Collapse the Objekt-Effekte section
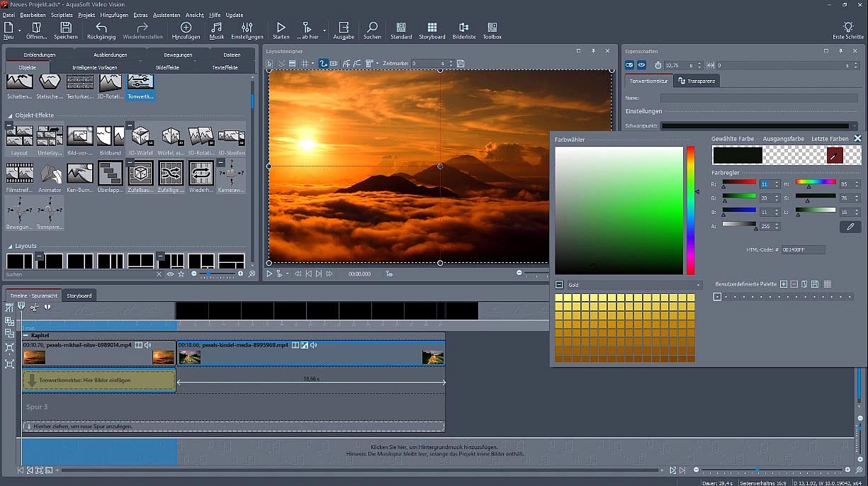Viewport: 868px width, 486px height. [10, 115]
